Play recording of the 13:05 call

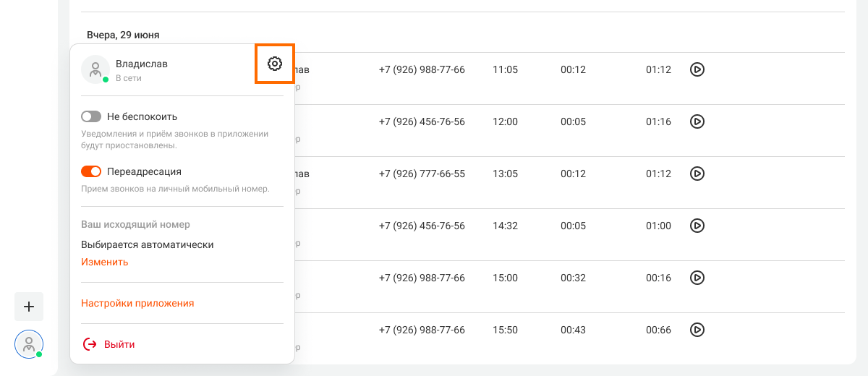coord(697,174)
